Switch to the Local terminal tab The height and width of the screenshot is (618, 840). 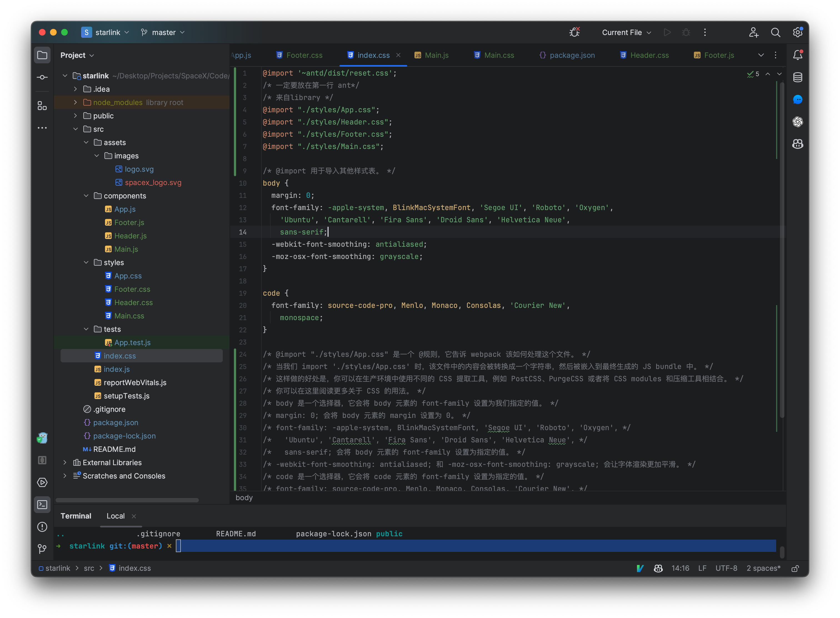[116, 516]
